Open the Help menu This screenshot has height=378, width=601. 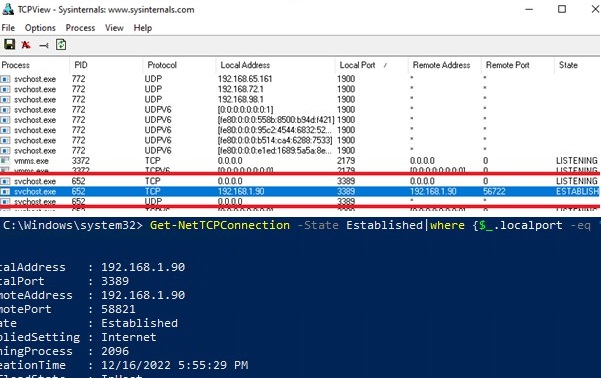(x=143, y=28)
